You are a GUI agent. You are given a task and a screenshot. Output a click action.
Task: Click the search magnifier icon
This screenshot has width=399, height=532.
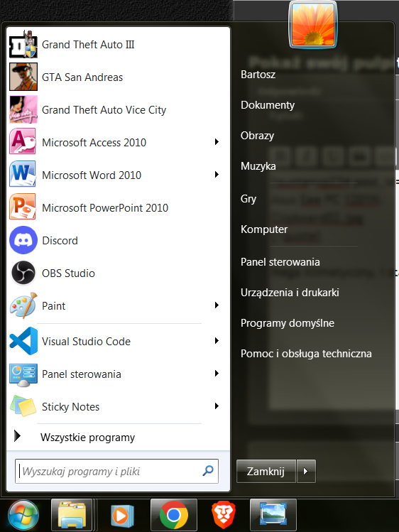point(208,471)
